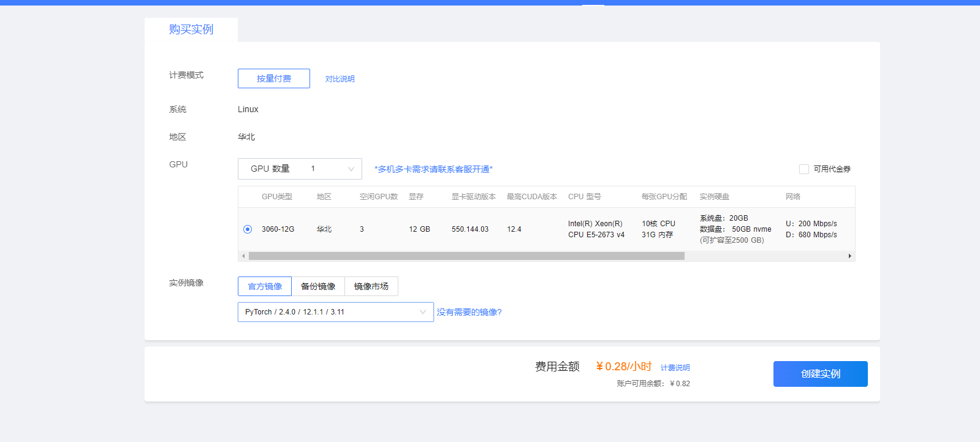Choose the 按量付费 billing mode button
Image resolution: width=980 pixels, height=442 pixels.
click(x=274, y=78)
